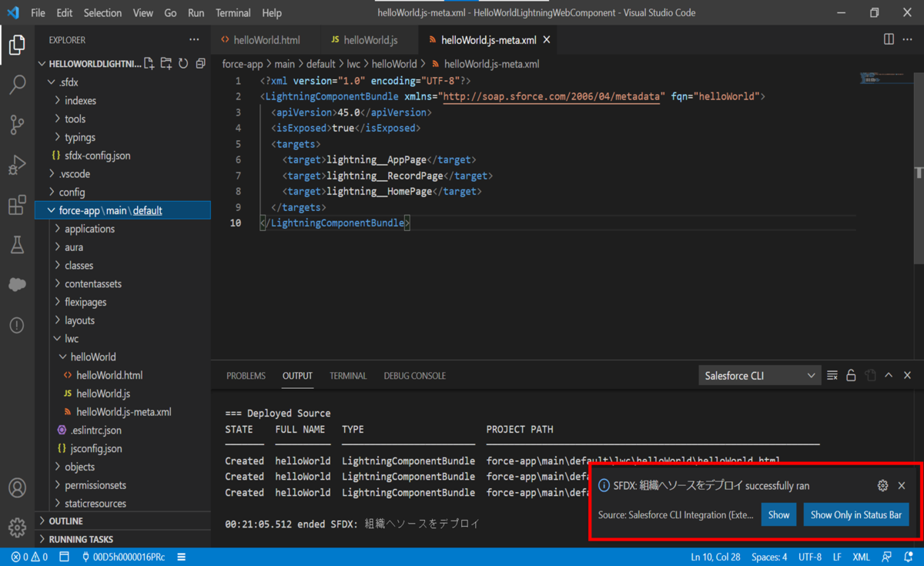Screen dimensions: 924x566
Task: Open the Extensions view
Action: click(x=17, y=205)
